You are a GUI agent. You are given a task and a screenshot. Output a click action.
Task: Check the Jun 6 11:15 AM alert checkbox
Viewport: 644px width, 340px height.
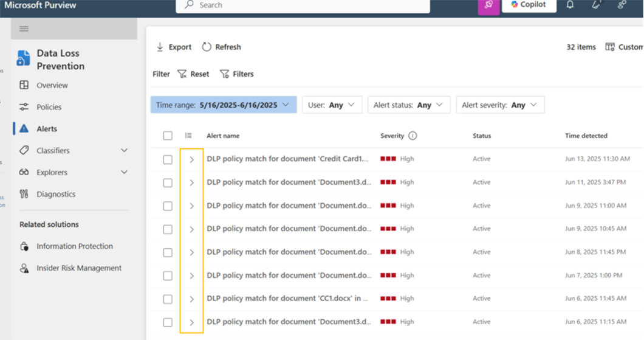pyautogui.click(x=168, y=322)
